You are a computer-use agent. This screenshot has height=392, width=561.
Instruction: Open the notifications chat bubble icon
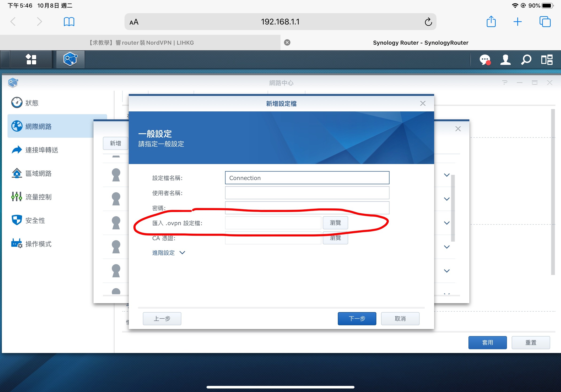485,60
